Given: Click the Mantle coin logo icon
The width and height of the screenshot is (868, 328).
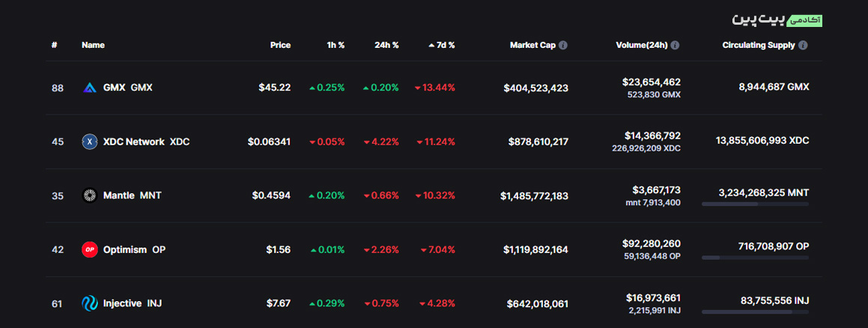Looking at the screenshot, I should 90,195.
